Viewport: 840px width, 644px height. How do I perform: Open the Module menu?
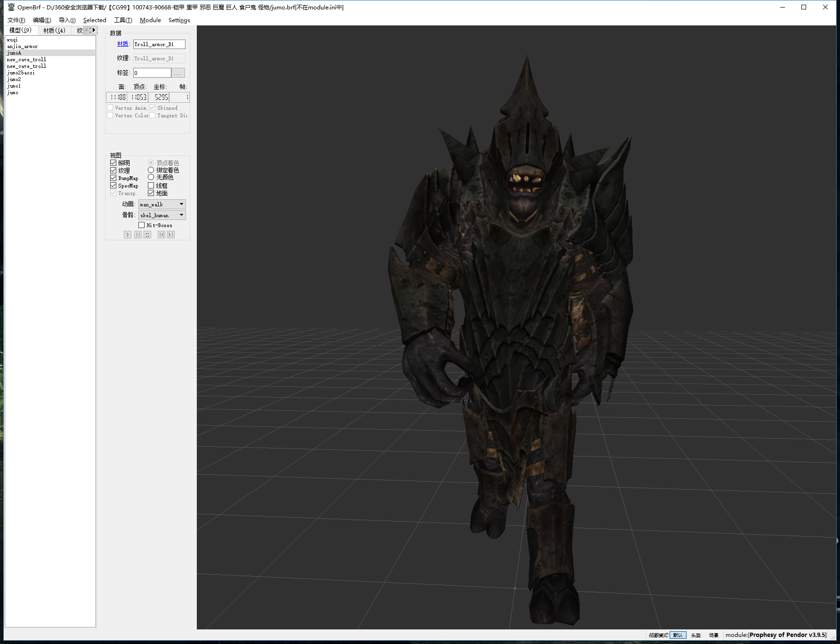150,20
